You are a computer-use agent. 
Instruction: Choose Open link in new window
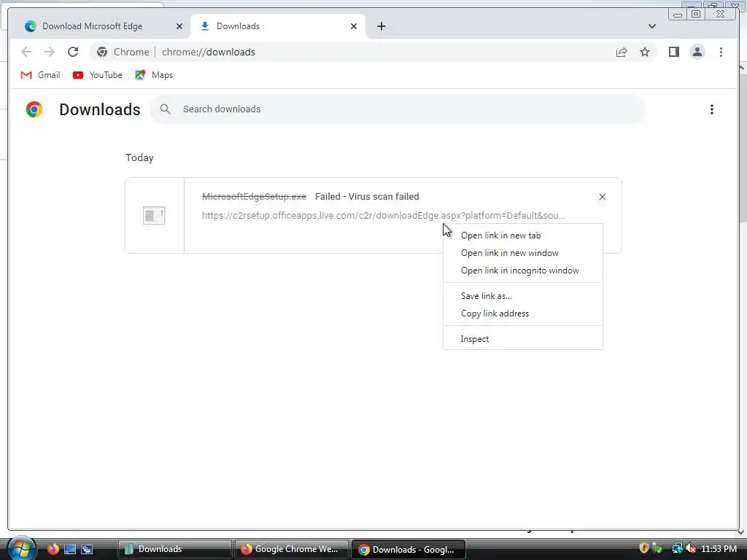pos(522,253)
